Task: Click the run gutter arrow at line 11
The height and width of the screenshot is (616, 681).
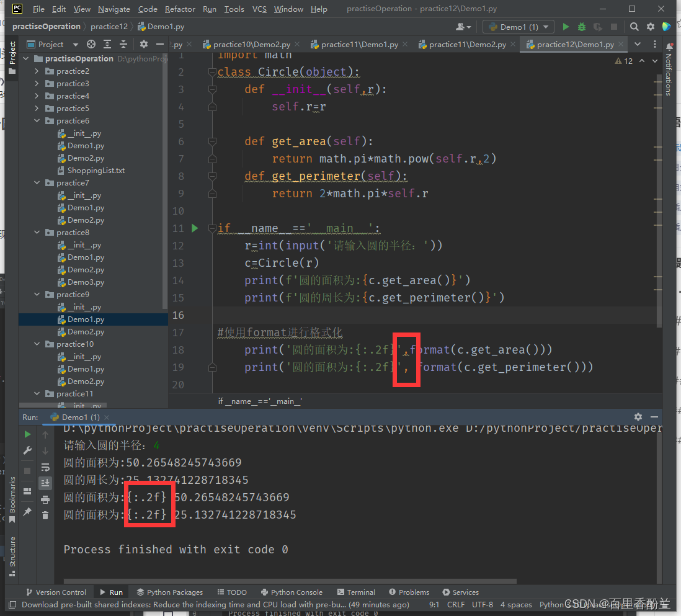Action: point(195,228)
